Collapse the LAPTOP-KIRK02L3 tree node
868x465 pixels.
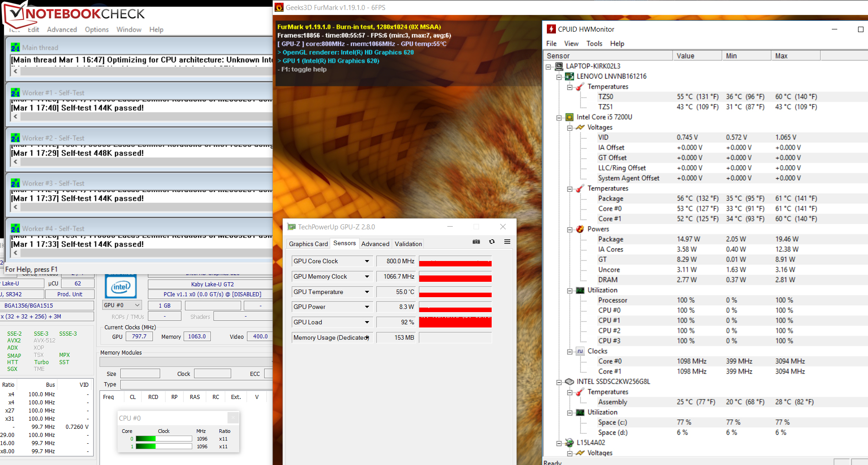pyautogui.click(x=548, y=66)
